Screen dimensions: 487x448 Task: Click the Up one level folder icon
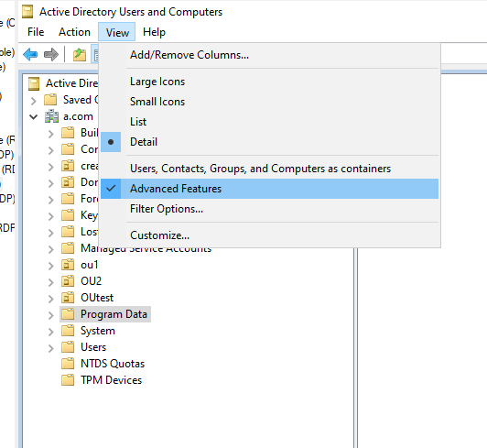[x=80, y=55]
